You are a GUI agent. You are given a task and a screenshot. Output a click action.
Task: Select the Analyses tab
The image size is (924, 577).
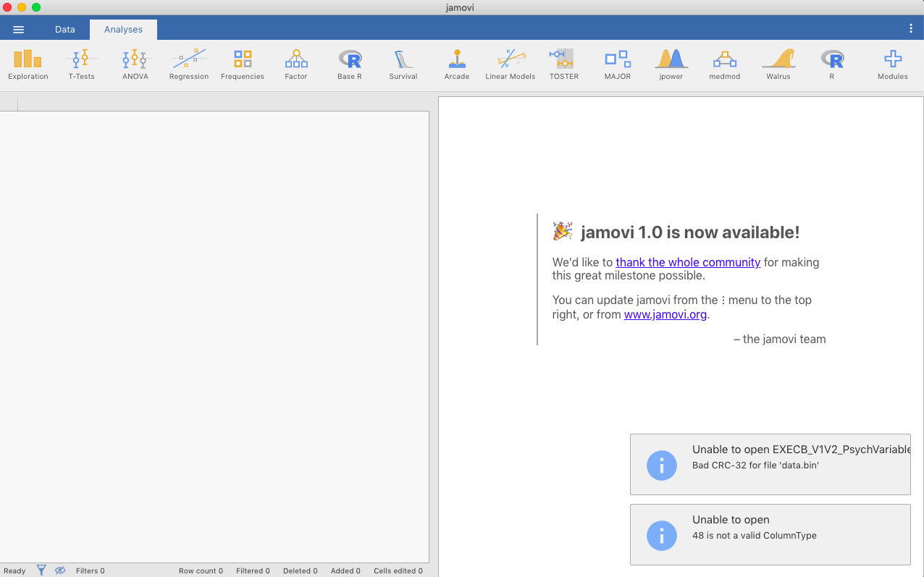tap(123, 30)
